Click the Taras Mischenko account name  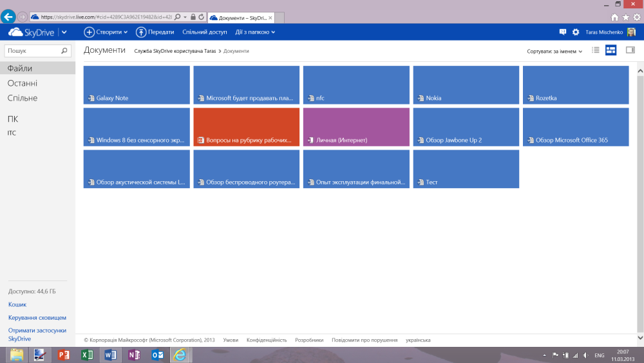coord(604,32)
